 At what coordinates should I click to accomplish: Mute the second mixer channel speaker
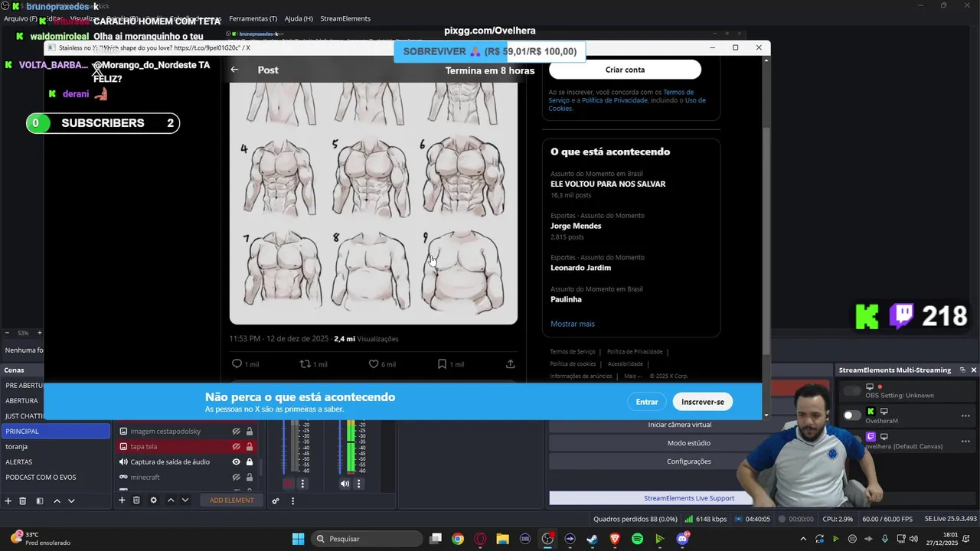[x=345, y=484]
